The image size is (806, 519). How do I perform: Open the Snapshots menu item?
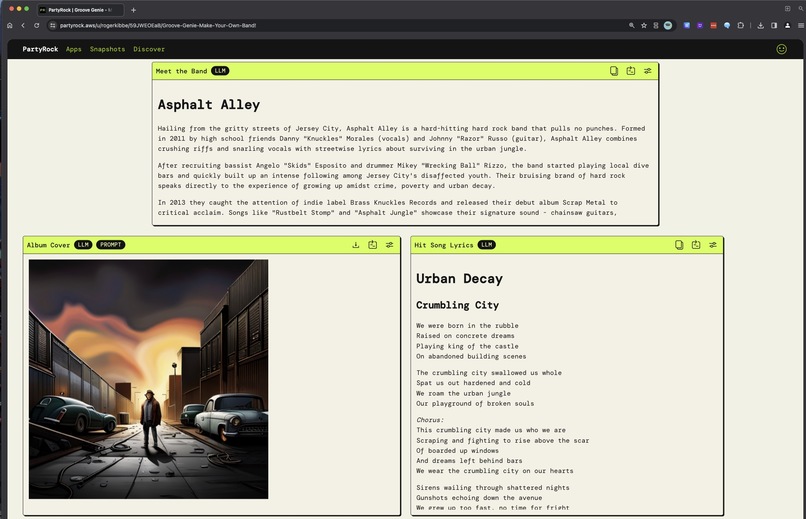click(107, 49)
